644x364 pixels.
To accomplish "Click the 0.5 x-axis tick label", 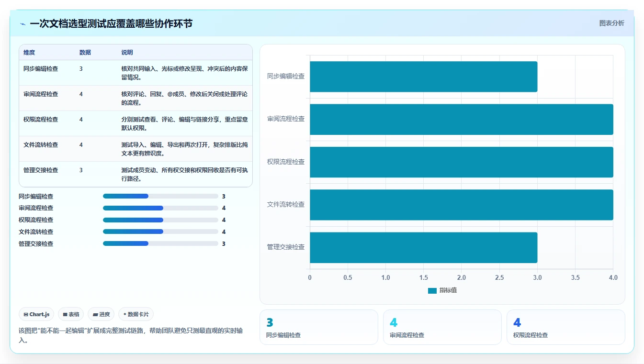I will (x=348, y=278).
